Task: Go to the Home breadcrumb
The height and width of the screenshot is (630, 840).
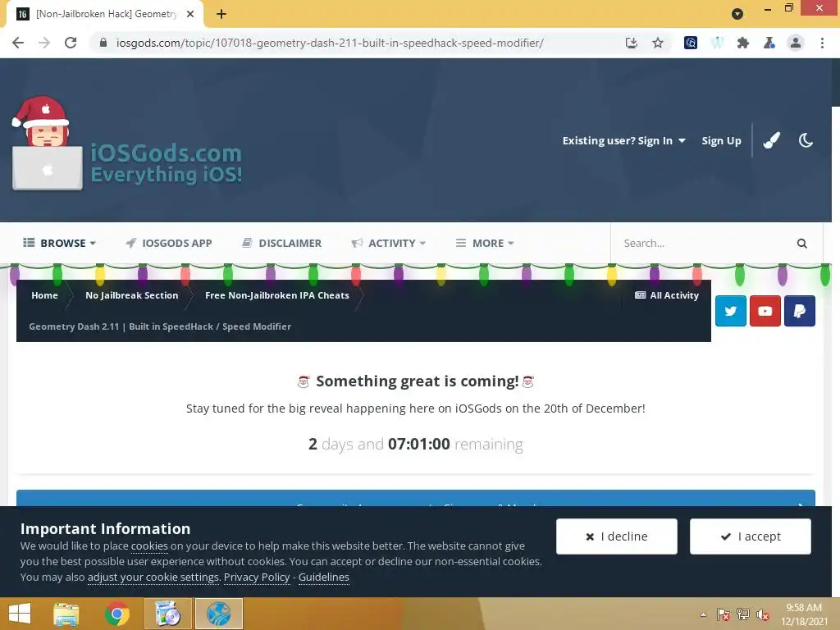Action: pos(44,295)
